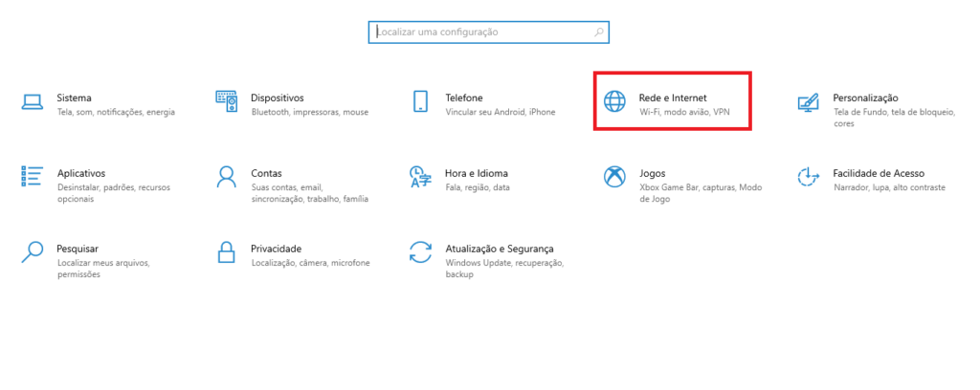Click the Sistema laptop icon

coord(33,102)
